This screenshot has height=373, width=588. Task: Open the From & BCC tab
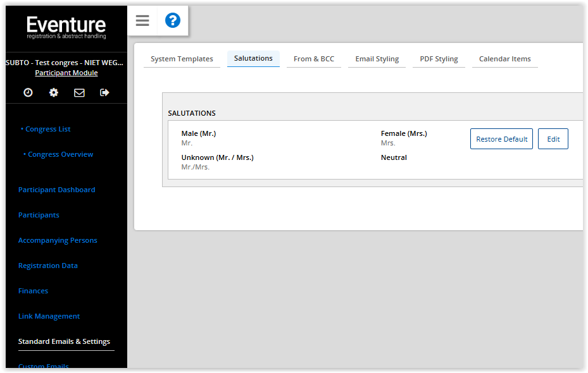pos(314,59)
